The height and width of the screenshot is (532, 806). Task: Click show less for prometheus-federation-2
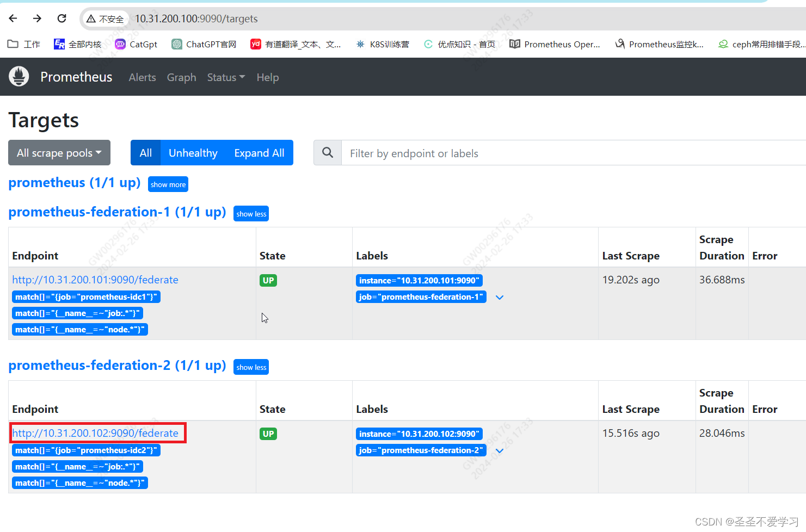click(x=251, y=367)
